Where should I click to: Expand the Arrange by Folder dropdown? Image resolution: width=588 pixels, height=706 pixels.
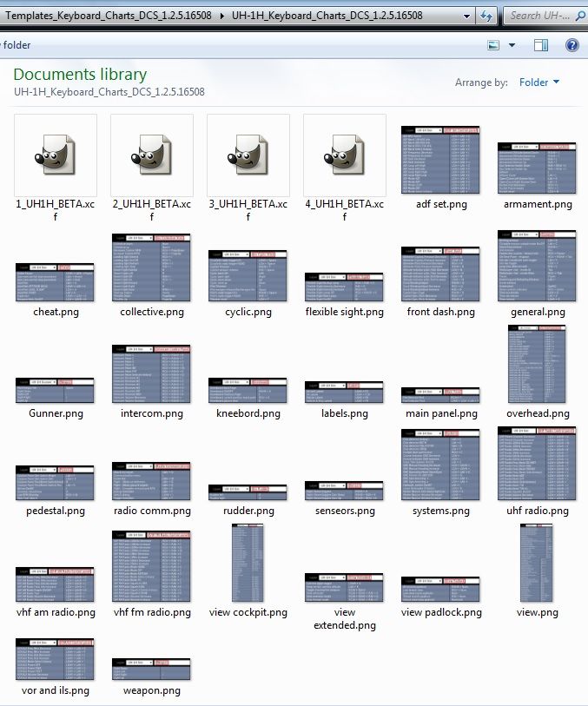pos(539,82)
